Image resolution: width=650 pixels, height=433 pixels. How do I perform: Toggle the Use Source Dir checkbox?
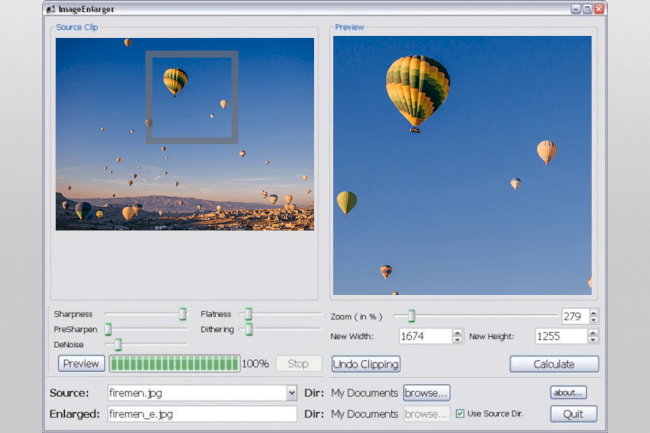click(460, 413)
